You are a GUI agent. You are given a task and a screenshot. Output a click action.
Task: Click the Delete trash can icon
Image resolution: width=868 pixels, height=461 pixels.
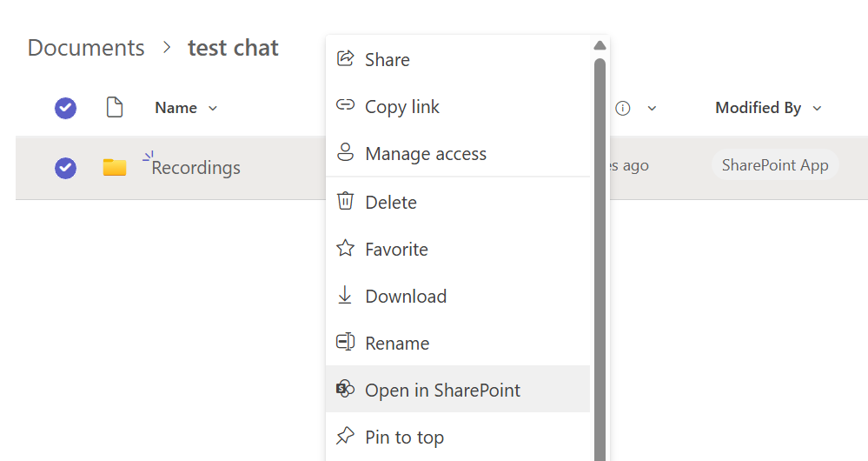pyautogui.click(x=345, y=202)
